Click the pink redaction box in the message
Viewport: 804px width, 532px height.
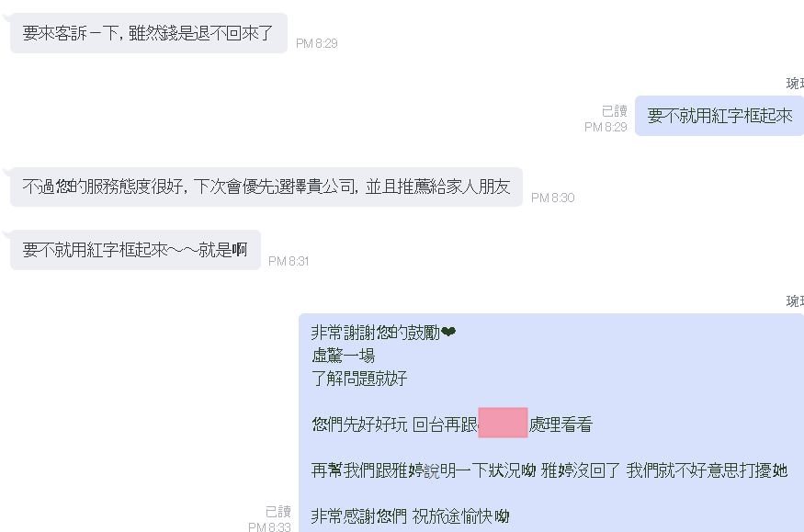(503, 423)
